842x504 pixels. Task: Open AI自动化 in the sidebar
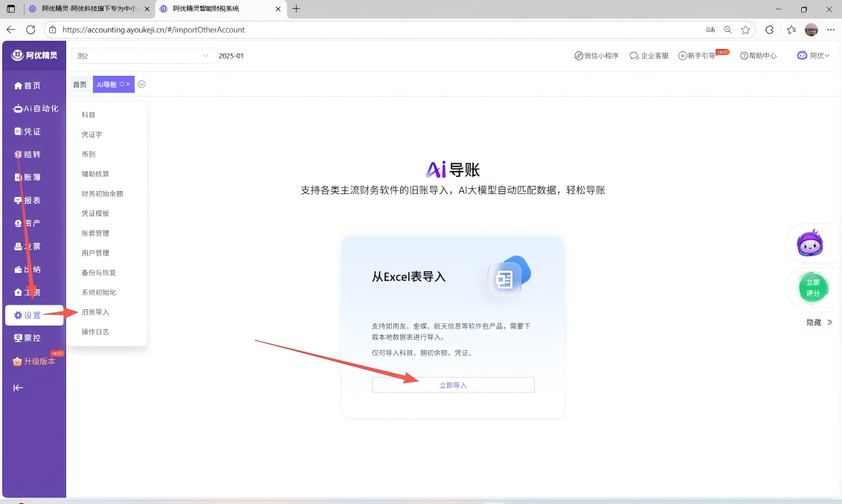pyautogui.click(x=36, y=109)
